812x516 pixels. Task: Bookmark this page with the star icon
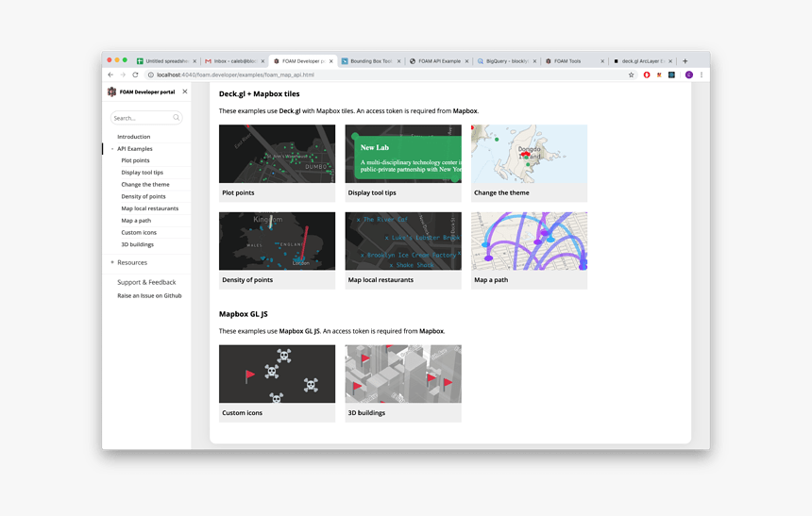[x=632, y=75]
